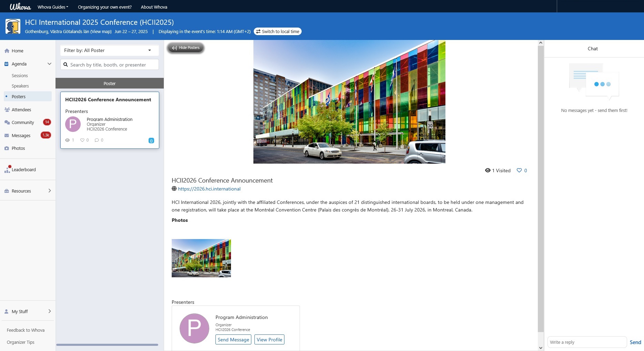Click the large poster banner image
Screen dimensions: 644x351
(349, 102)
